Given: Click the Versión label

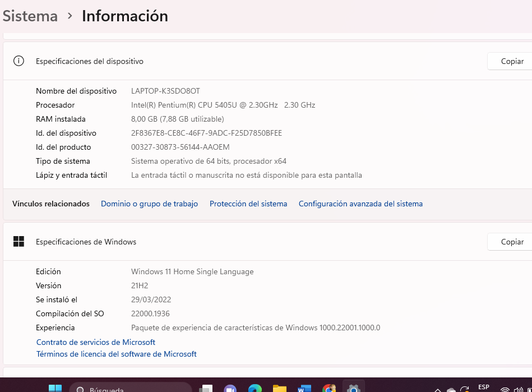Looking at the screenshot, I should [x=49, y=285].
